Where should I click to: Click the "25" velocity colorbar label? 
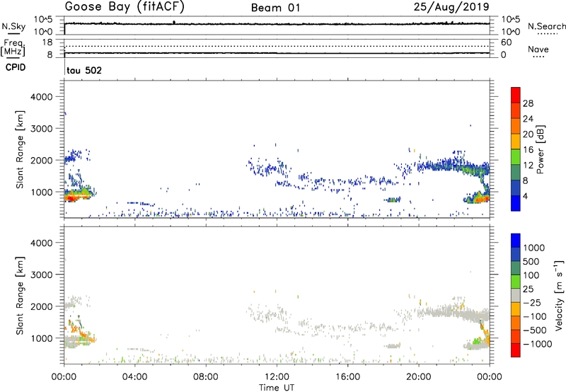coord(529,289)
